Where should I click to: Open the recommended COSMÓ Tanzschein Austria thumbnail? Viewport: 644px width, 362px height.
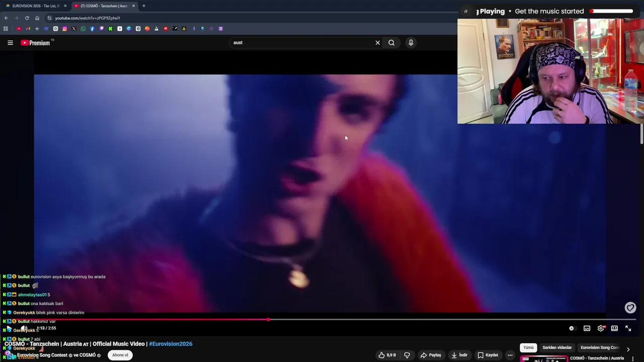point(543,359)
